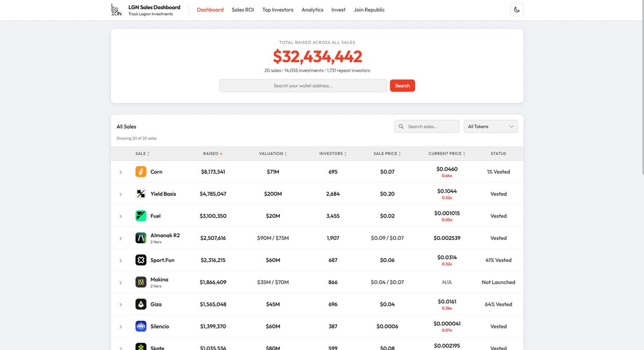Expand the Giza sale row
This screenshot has width=644, height=350.
pyautogui.click(x=120, y=304)
